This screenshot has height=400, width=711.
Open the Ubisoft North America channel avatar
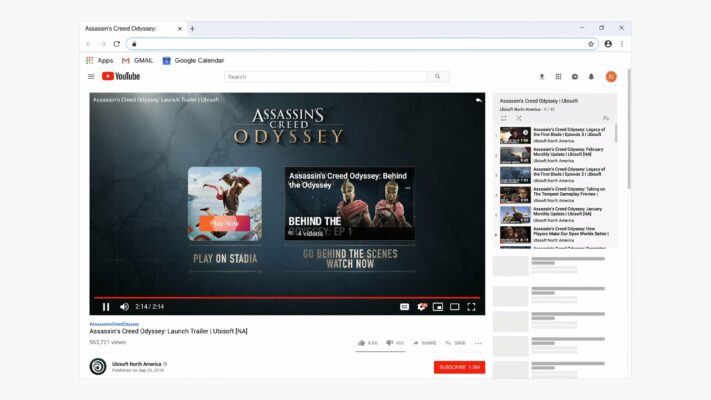[97, 366]
